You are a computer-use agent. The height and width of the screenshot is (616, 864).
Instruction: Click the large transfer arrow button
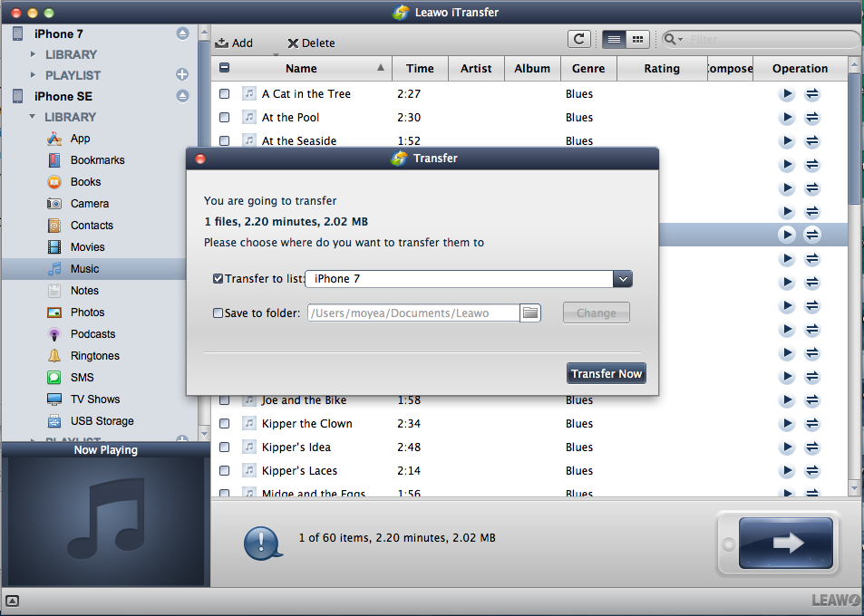(x=786, y=543)
